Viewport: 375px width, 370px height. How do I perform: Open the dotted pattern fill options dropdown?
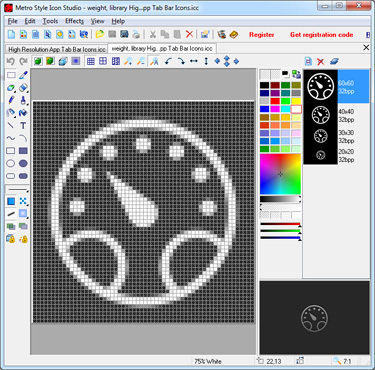click(x=23, y=201)
